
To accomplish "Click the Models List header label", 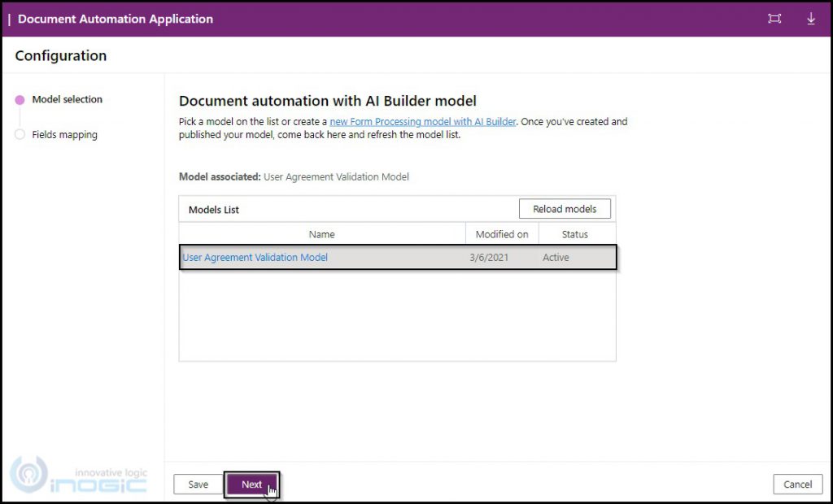I will click(x=214, y=208).
